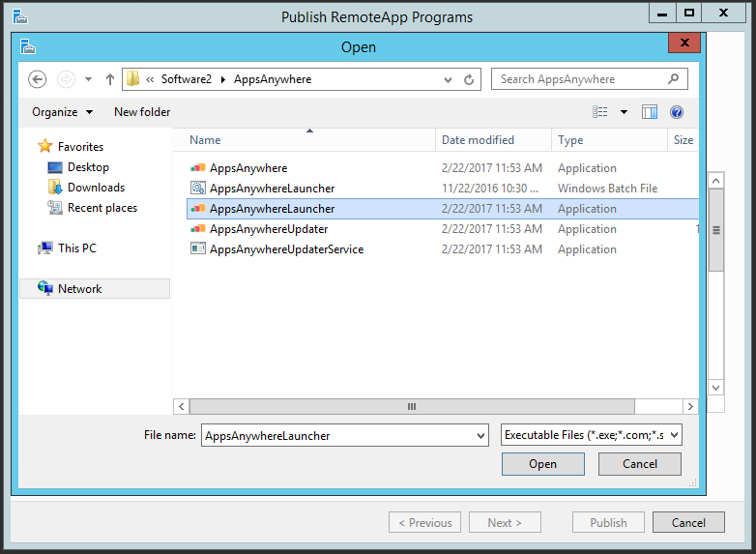Select the AppsAnywhereUpdaterService application
The height and width of the screenshot is (554, 756).
286,249
